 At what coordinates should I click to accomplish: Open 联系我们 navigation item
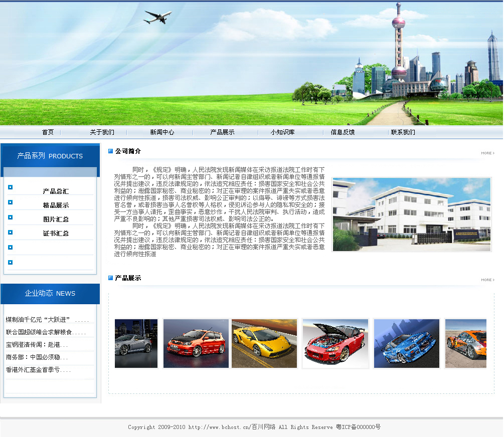point(403,132)
